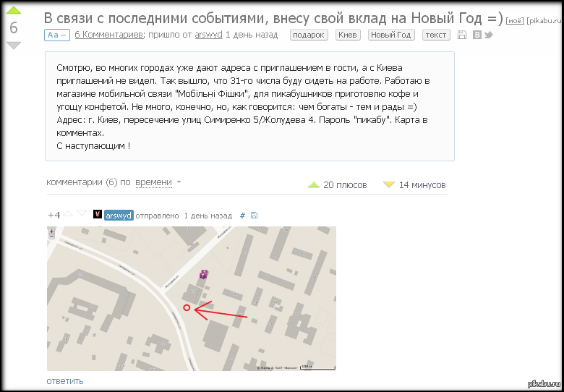The height and width of the screenshot is (392, 564).
Task: Reply with the ответить link
Action: tap(65, 381)
